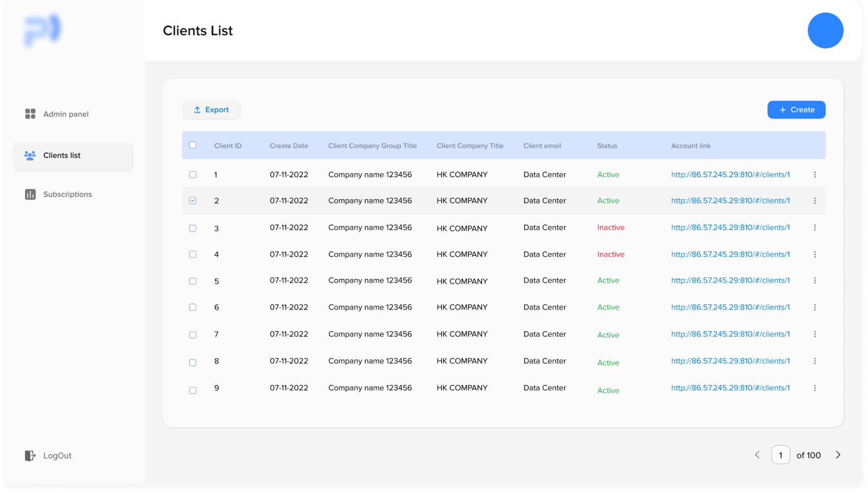Image resolution: width=868 pixels, height=493 pixels.
Task: Select the checkbox for client 7
Action: (193, 334)
